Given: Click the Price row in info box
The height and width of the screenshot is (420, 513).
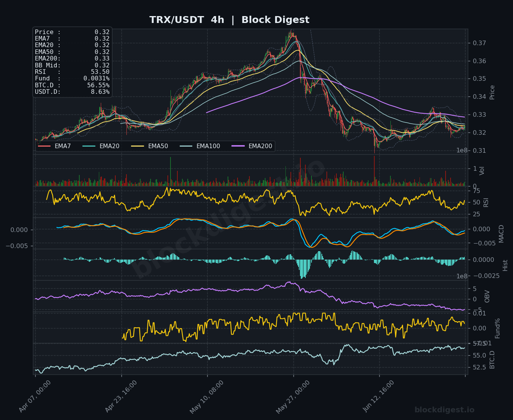Looking at the screenshot, I should (72, 32).
